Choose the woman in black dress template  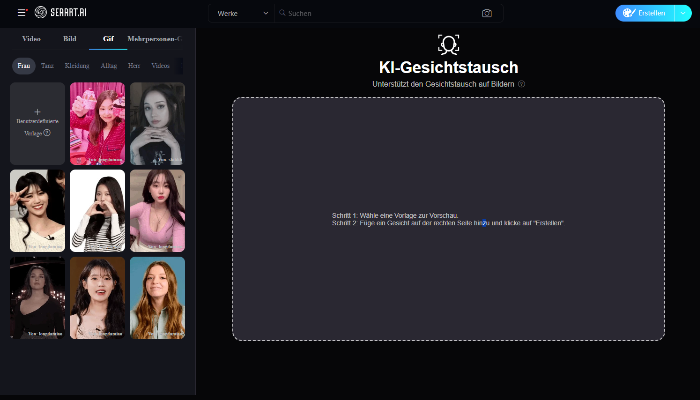[38, 298]
